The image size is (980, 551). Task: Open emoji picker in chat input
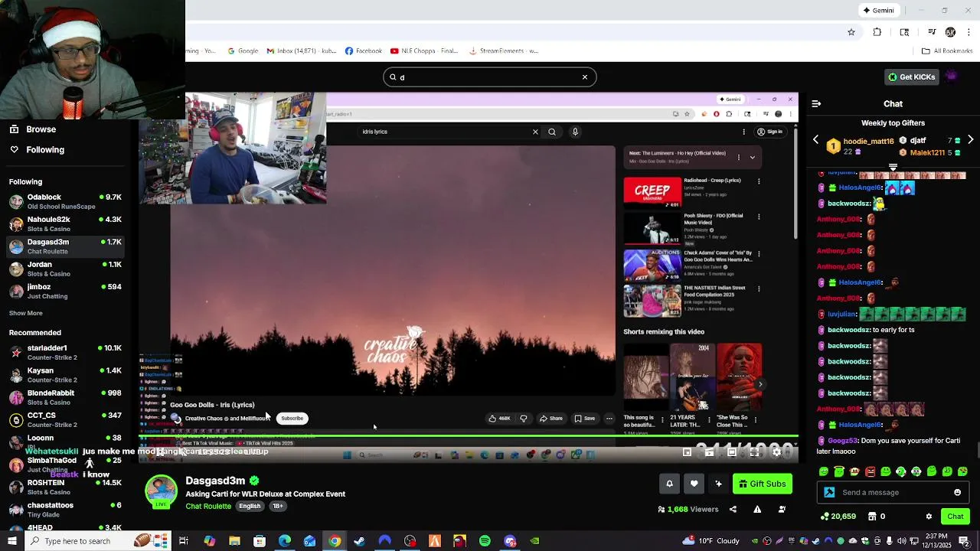(x=957, y=493)
